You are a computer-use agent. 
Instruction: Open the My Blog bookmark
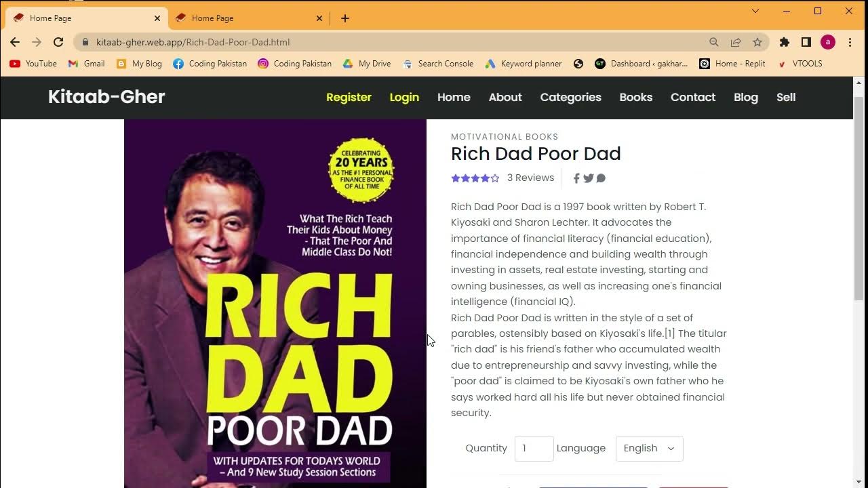pyautogui.click(x=139, y=64)
